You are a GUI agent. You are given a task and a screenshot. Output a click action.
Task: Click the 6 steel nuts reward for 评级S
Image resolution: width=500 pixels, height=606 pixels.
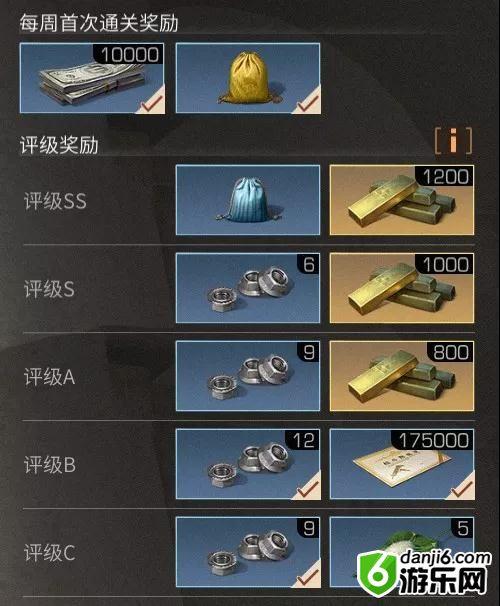[248, 288]
